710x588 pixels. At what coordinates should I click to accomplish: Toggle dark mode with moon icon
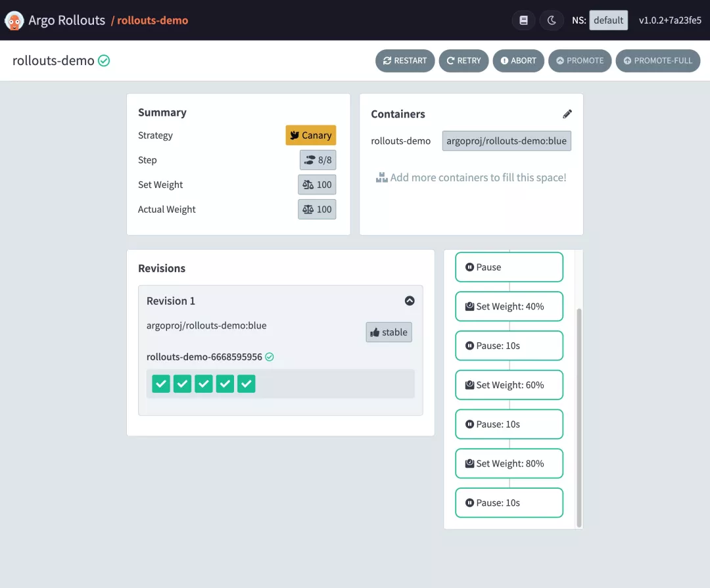pyautogui.click(x=551, y=20)
